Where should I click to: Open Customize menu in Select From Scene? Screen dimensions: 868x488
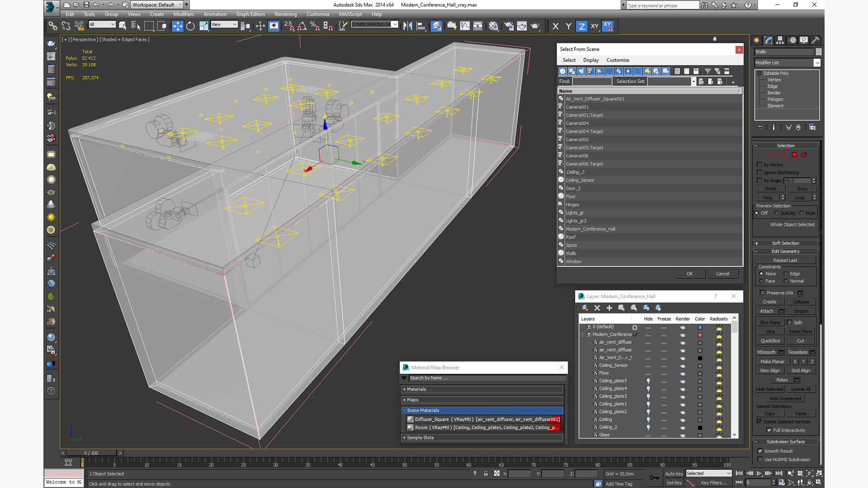point(618,60)
